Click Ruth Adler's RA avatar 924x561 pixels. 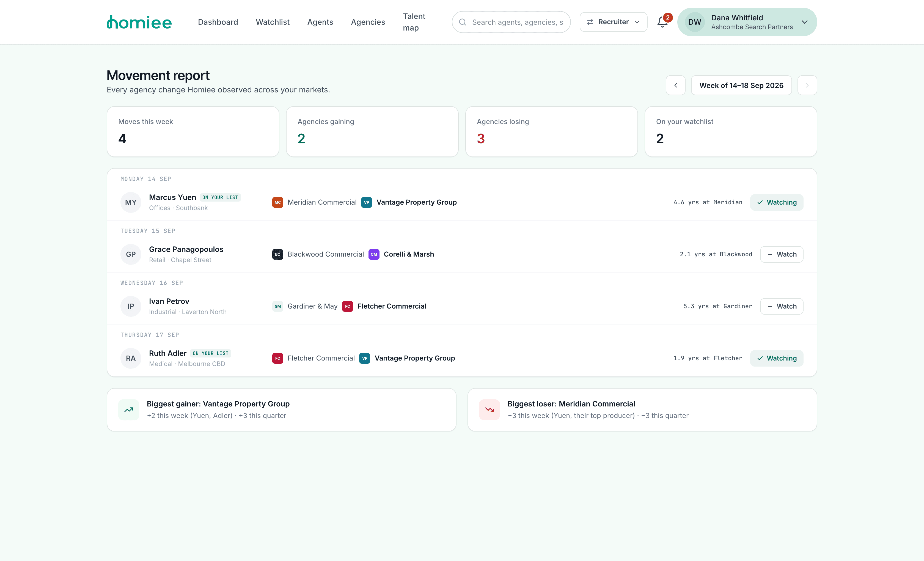pos(131,359)
